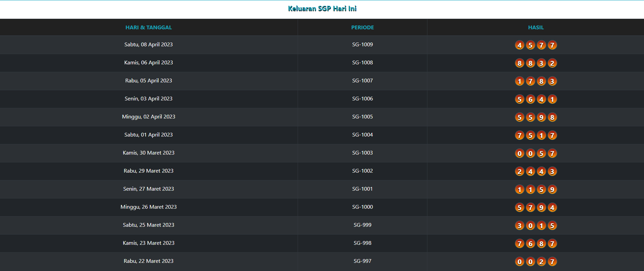Click date cell 'Rabu, 05 April 2023'
Viewport: 644px width, 271px height.
coord(148,81)
